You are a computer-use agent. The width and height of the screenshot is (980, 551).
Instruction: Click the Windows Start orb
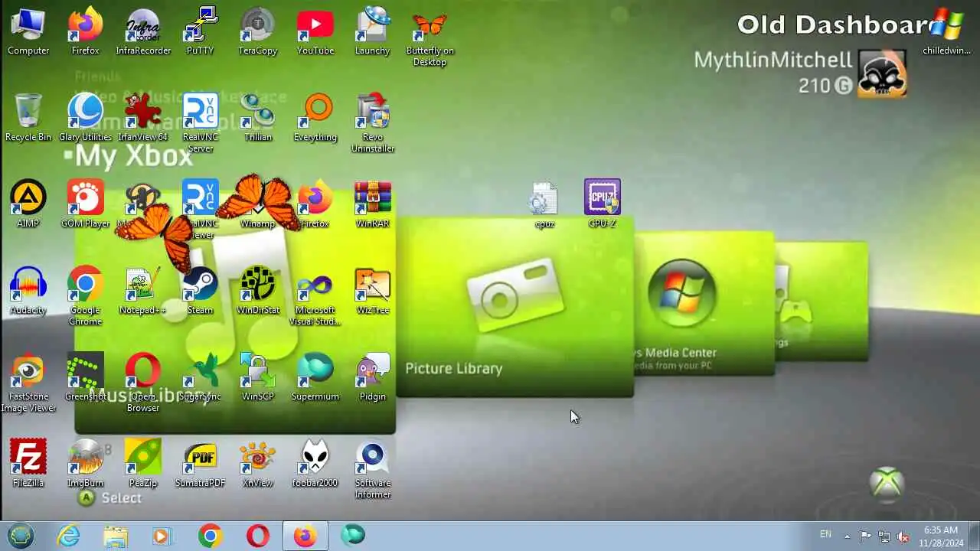tap(21, 536)
